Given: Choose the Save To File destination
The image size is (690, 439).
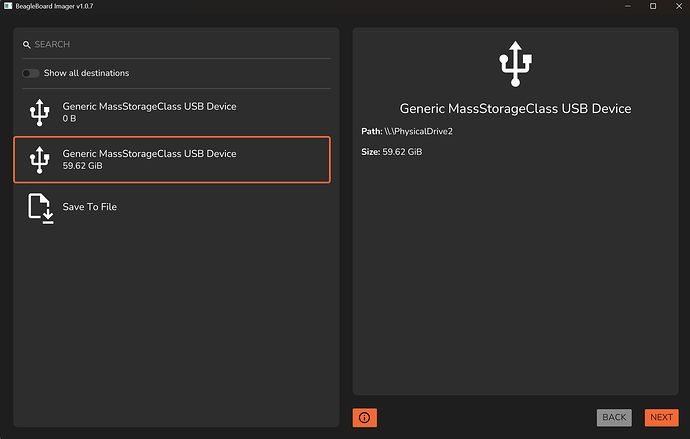Looking at the screenshot, I should (172, 207).
